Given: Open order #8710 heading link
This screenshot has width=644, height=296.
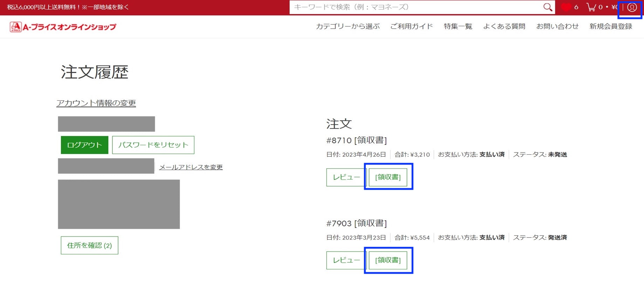Looking at the screenshot, I should point(356,140).
